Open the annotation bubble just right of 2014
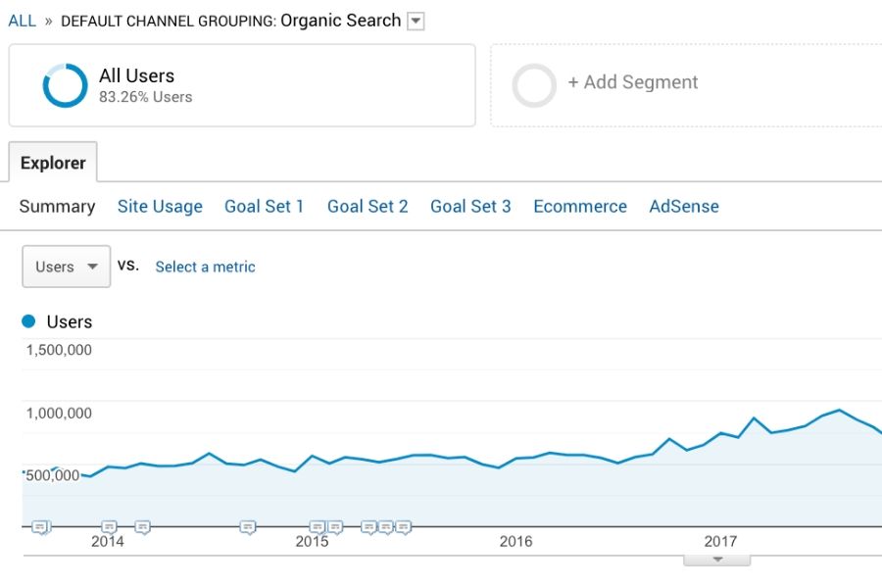Viewport: 882px width, 588px height. point(143,527)
